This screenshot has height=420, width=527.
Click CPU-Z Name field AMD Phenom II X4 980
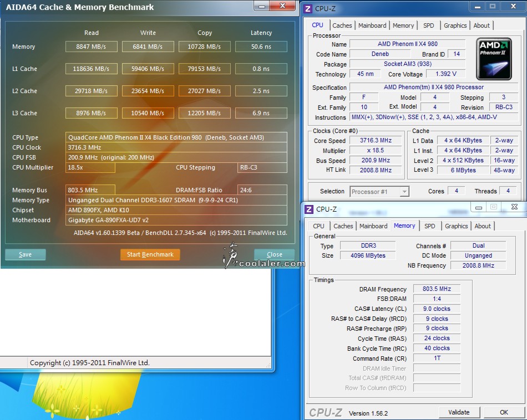407,44
